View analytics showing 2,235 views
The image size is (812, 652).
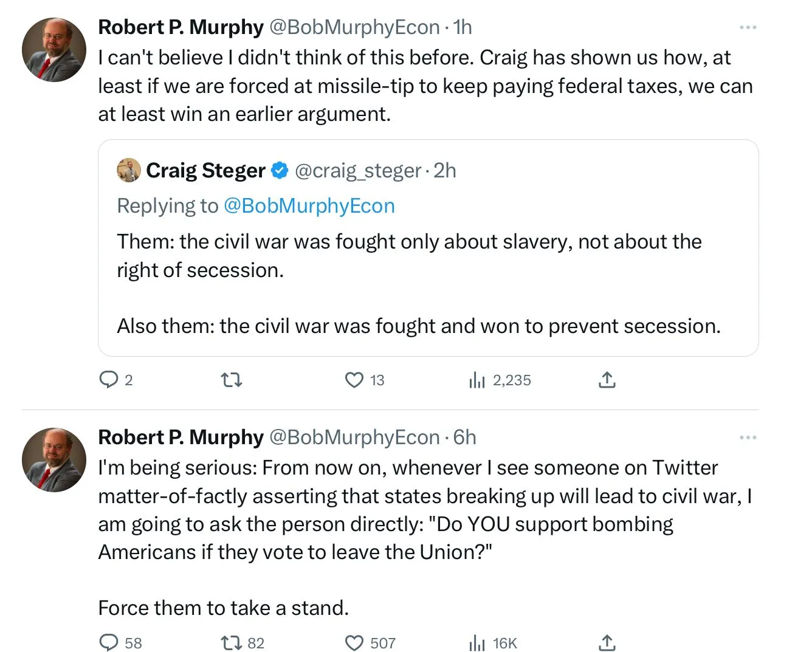pyautogui.click(x=477, y=380)
